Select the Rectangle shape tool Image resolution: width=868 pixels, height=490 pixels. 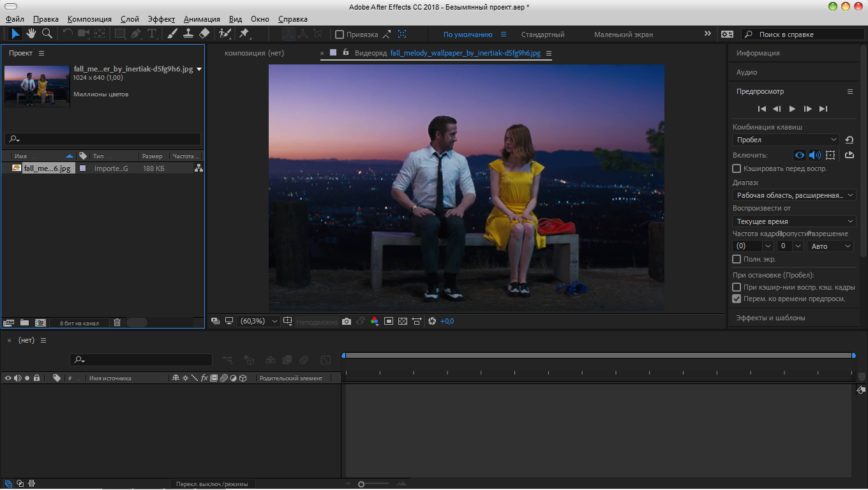[119, 34]
